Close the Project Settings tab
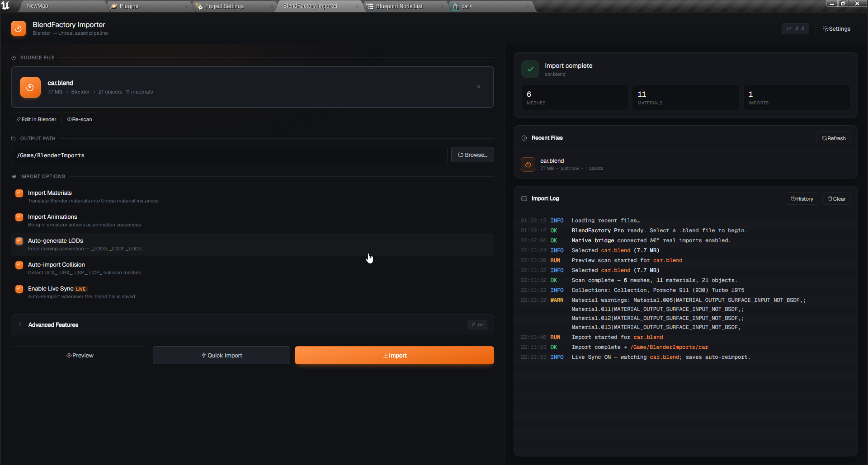The image size is (868, 465). pyautogui.click(x=271, y=6)
